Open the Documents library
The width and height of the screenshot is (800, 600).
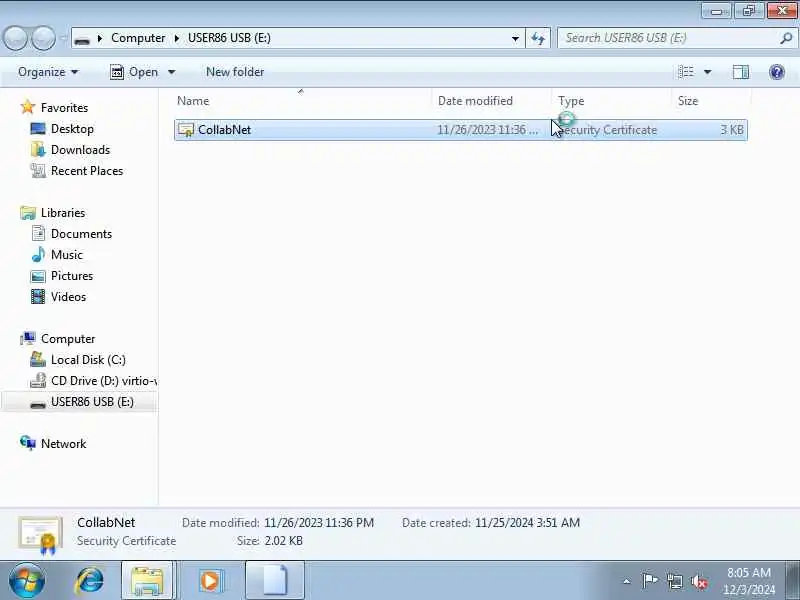(81, 234)
